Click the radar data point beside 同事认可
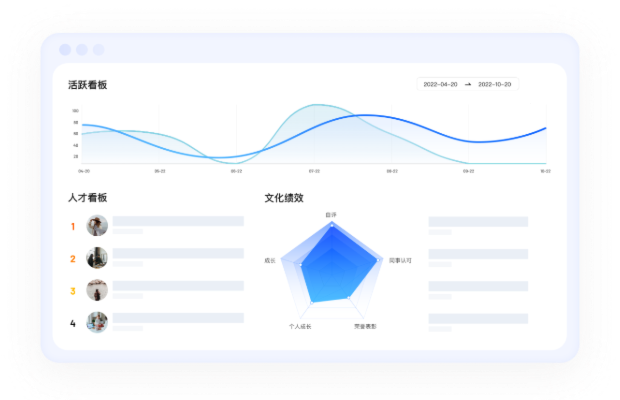Viewport: 620px width, 400px height. pos(378,260)
